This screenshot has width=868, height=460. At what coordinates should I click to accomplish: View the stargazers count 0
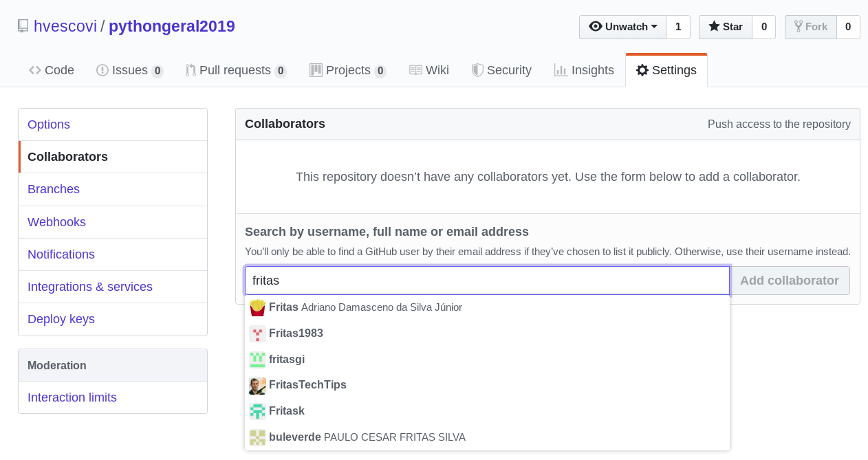tap(764, 27)
